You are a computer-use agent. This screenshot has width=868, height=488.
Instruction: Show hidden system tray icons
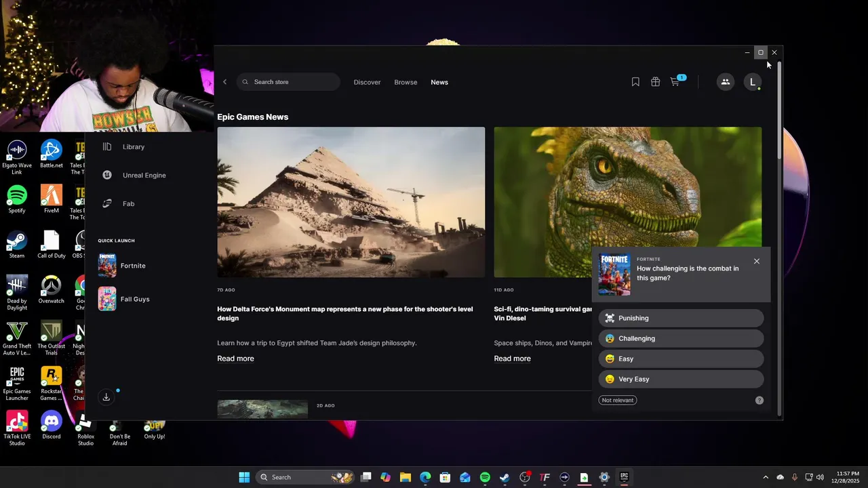coord(766,477)
